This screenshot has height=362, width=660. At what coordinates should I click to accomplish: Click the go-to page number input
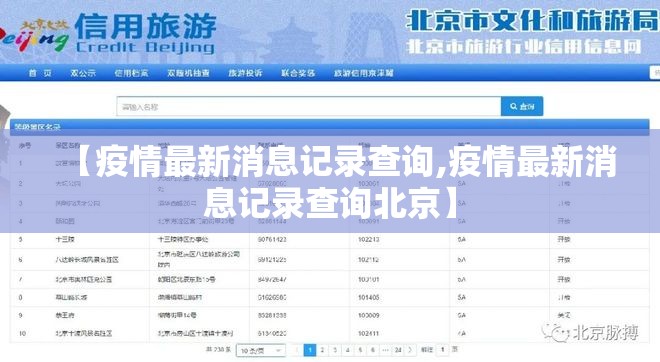(442, 350)
